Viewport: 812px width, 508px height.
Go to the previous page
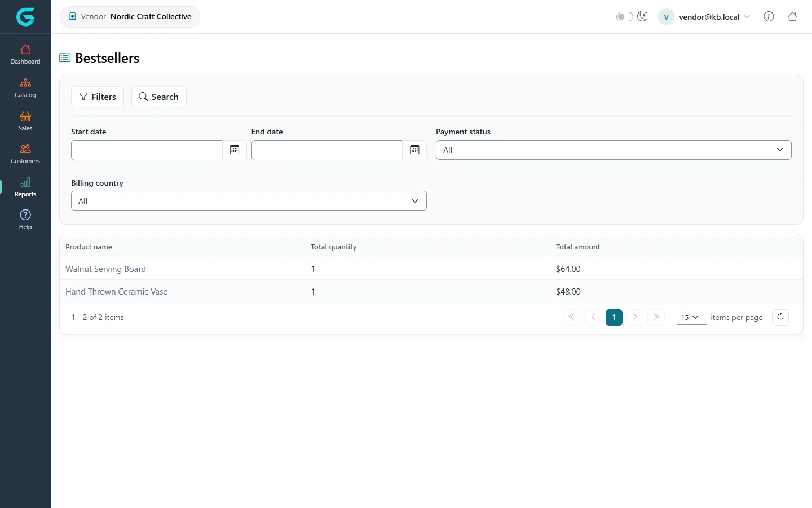593,317
